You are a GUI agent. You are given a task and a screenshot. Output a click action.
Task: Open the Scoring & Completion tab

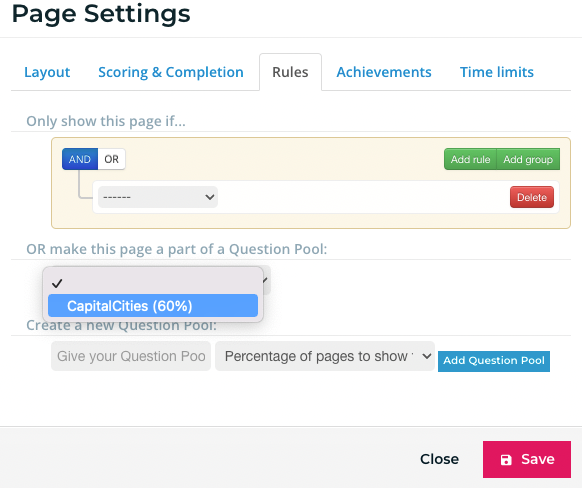tap(171, 72)
